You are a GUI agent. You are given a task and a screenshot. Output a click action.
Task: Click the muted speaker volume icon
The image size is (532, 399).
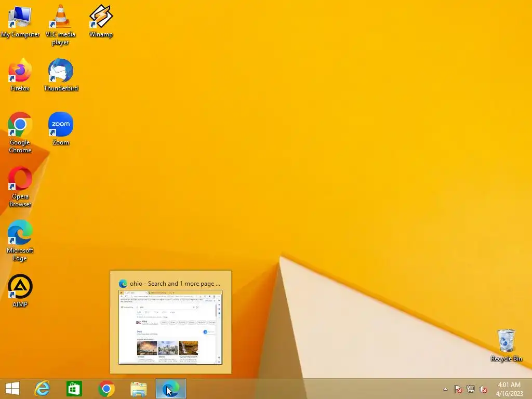point(483,389)
